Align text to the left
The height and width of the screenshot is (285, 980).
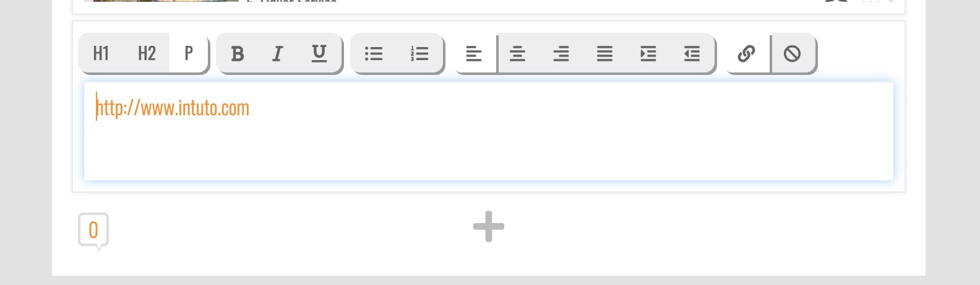tap(474, 54)
